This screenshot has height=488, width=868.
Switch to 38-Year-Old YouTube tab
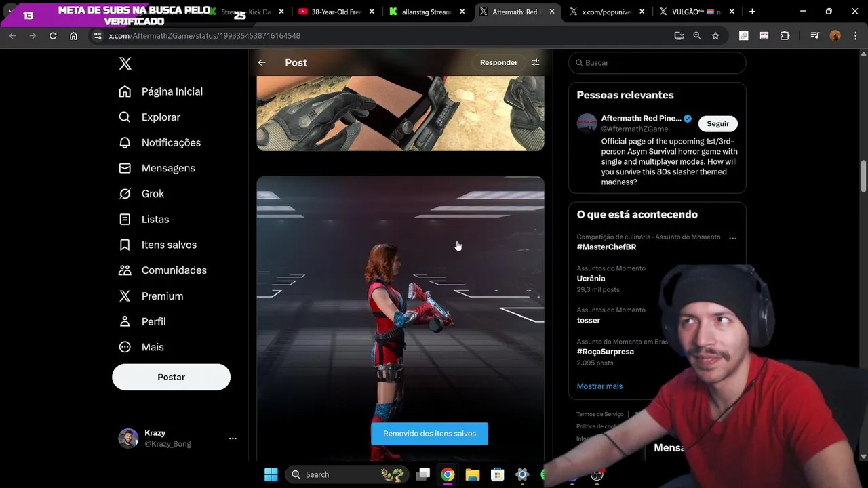coord(337,12)
